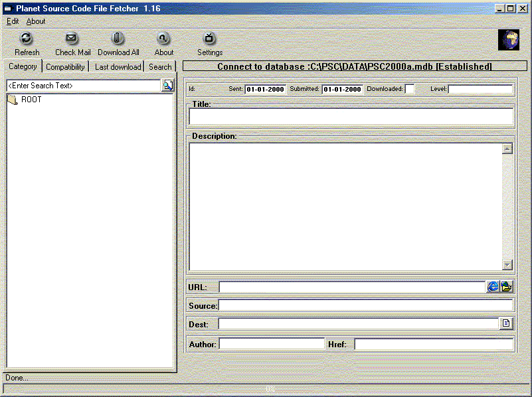Click the document icon next to Dest

pos(506,323)
